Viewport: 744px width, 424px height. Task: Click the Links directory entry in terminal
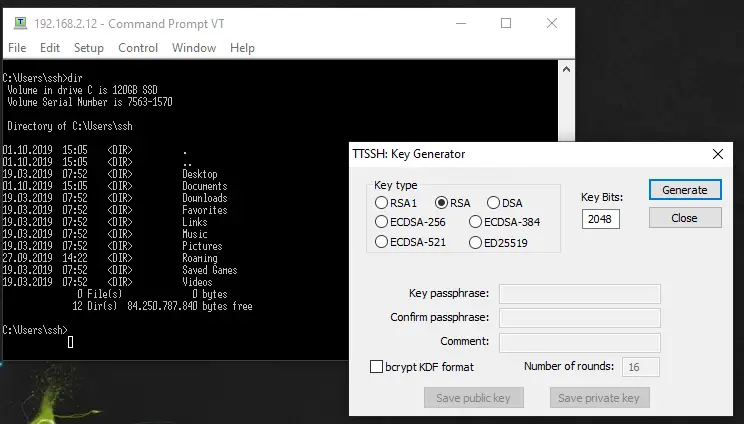click(195, 222)
